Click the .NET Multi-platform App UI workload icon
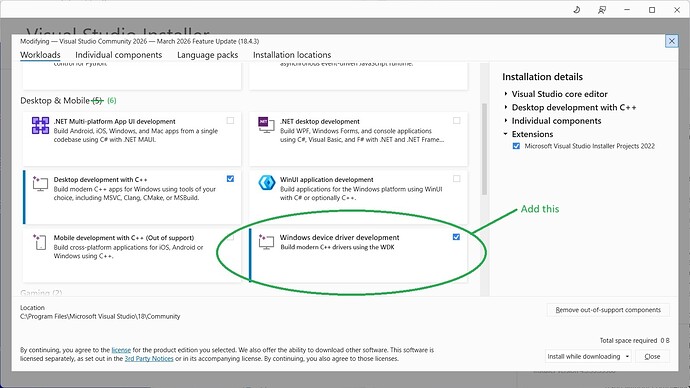This screenshot has height=388, width=690. [40, 125]
